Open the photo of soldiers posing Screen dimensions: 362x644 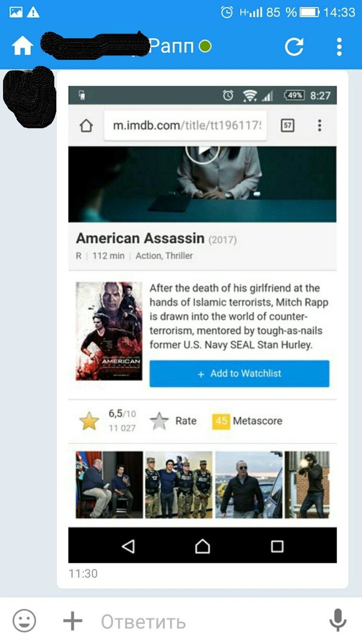coord(179,485)
